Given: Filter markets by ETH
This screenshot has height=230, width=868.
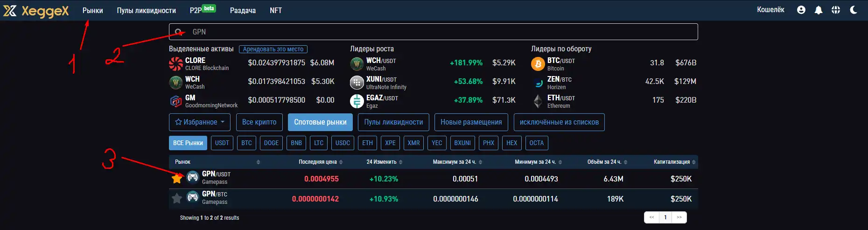Looking at the screenshot, I should [x=368, y=143].
